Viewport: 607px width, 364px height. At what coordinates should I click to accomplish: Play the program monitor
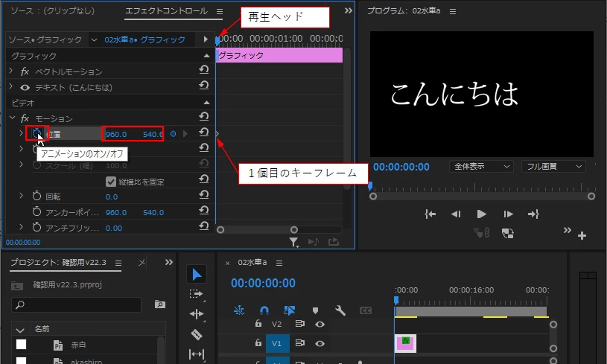(x=482, y=214)
